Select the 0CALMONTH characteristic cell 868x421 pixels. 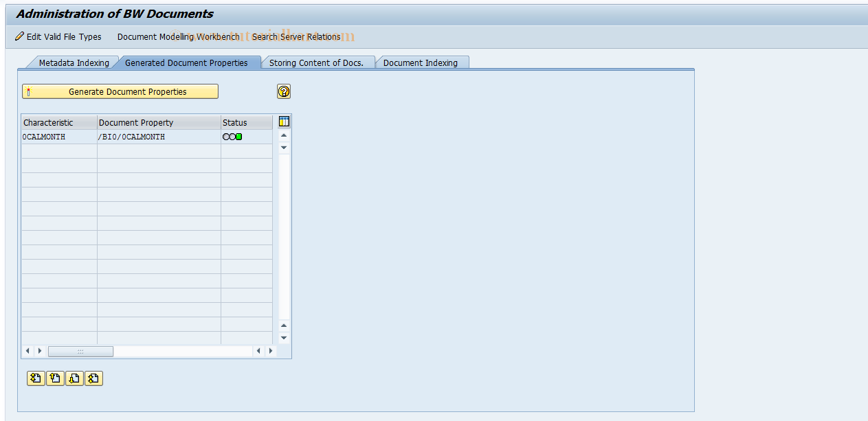click(x=59, y=137)
